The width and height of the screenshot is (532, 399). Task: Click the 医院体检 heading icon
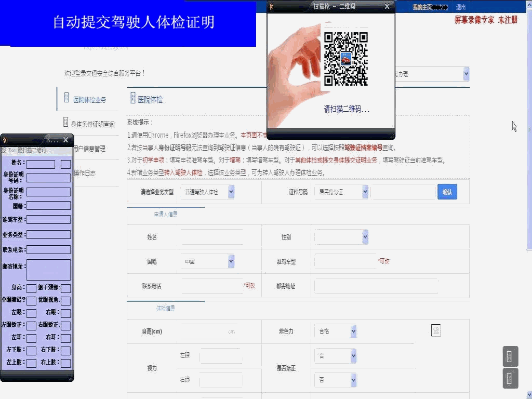(x=133, y=97)
